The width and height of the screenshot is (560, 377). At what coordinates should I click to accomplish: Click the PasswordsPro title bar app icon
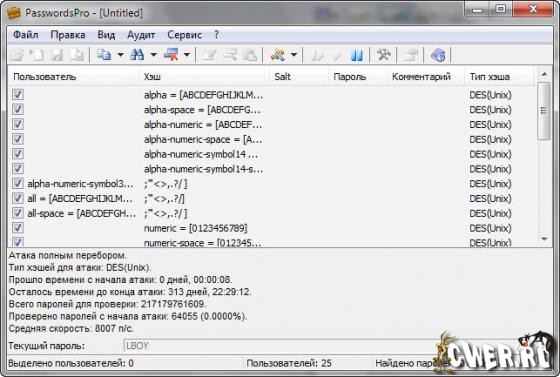14,13
